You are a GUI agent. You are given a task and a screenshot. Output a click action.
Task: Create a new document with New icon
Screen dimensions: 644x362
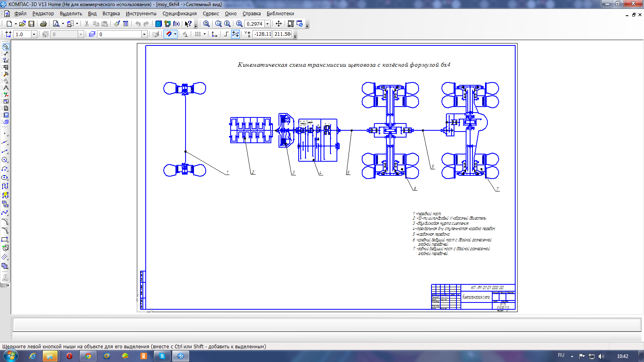[9, 24]
